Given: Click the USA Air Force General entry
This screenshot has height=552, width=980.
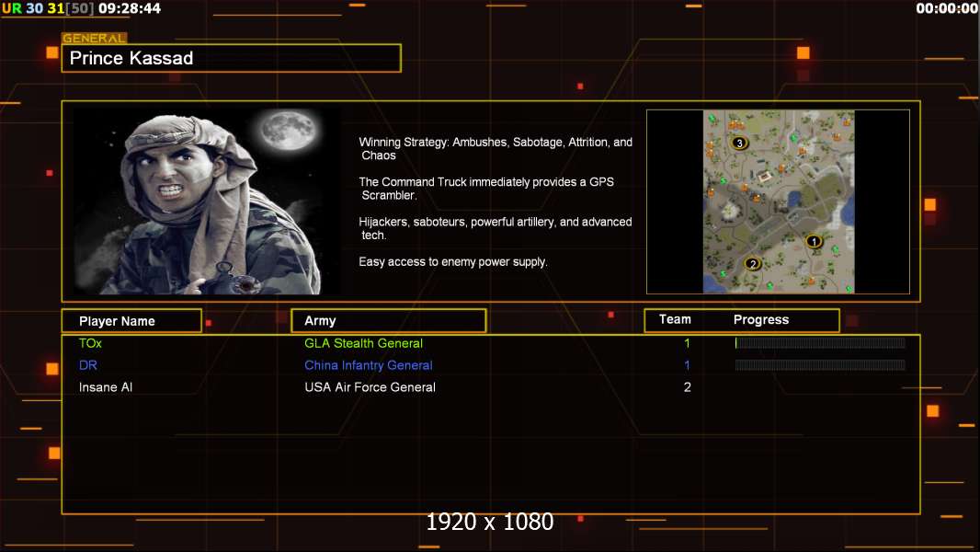Looking at the screenshot, I should pos(370,387).
